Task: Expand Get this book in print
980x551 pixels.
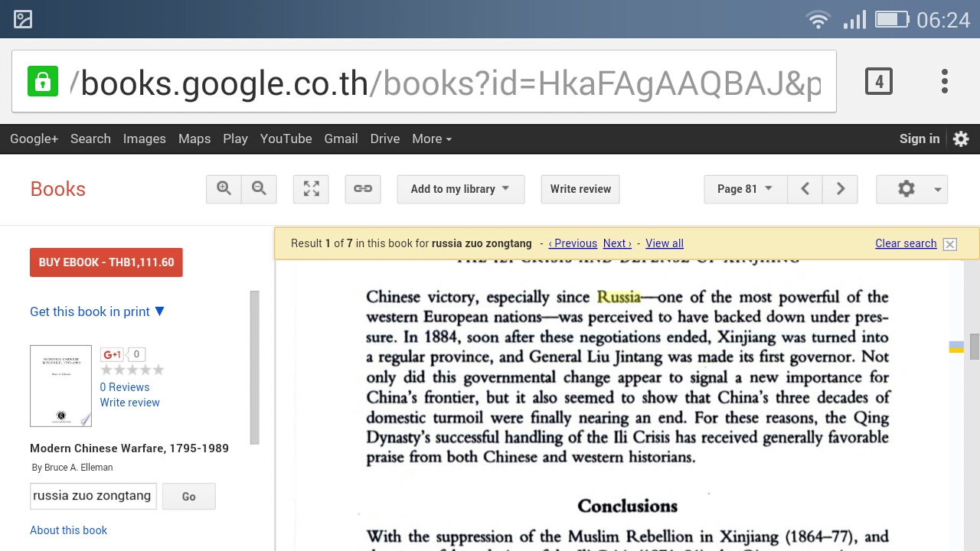Action: pos(97,311)
